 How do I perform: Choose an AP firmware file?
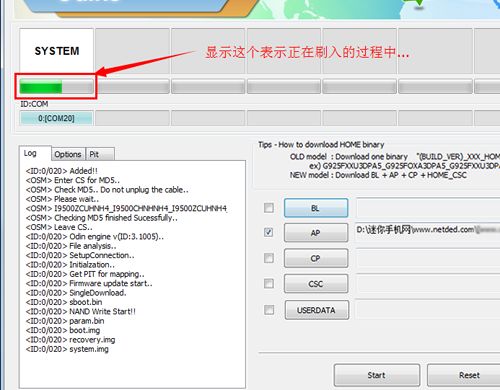316,233
